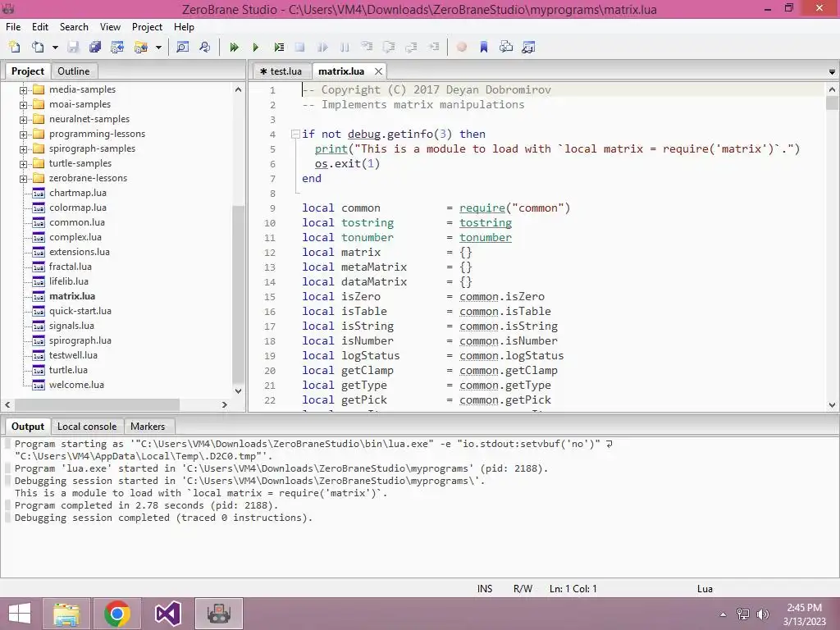Toggle breakpoint with the red circle icon
The width and height of the screenshot is (840, 630).
click(x=462, y=47)
